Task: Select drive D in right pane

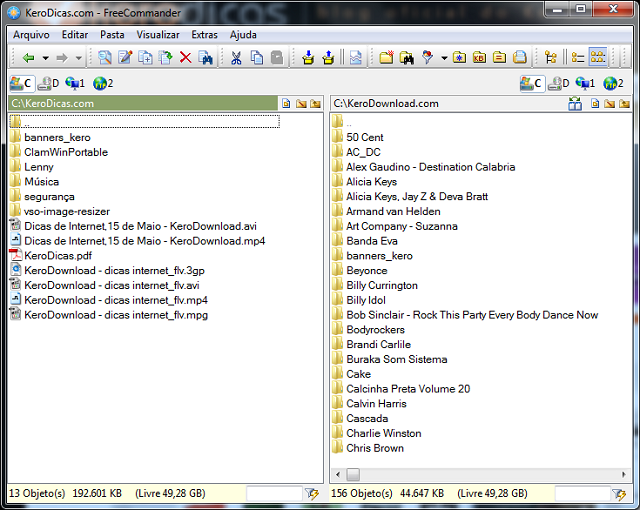Action: [x=559, y=84]
